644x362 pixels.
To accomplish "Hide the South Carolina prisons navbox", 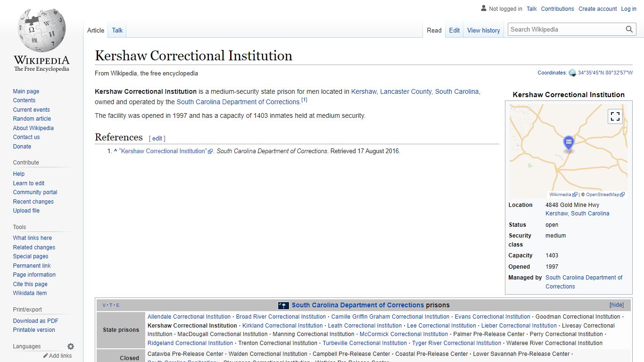I will coord(616,305).
